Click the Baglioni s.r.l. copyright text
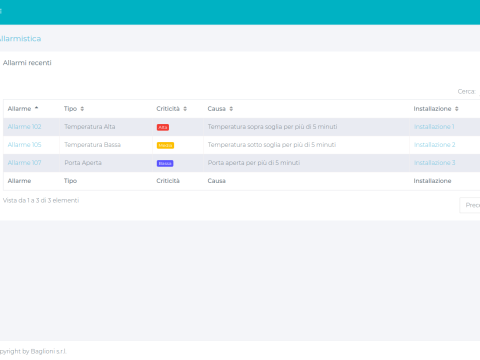The width and height of the screenshot is (480, 360). point(33,351)
